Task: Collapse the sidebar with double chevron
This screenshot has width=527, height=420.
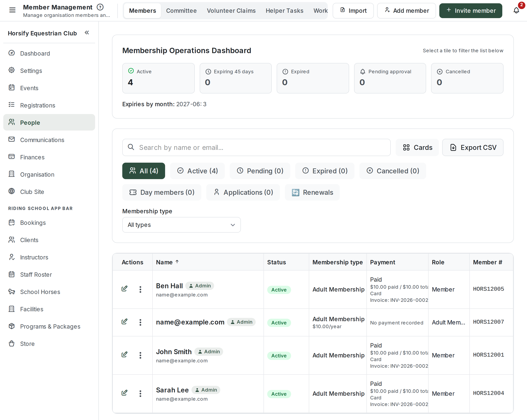Action: [87, 33]
